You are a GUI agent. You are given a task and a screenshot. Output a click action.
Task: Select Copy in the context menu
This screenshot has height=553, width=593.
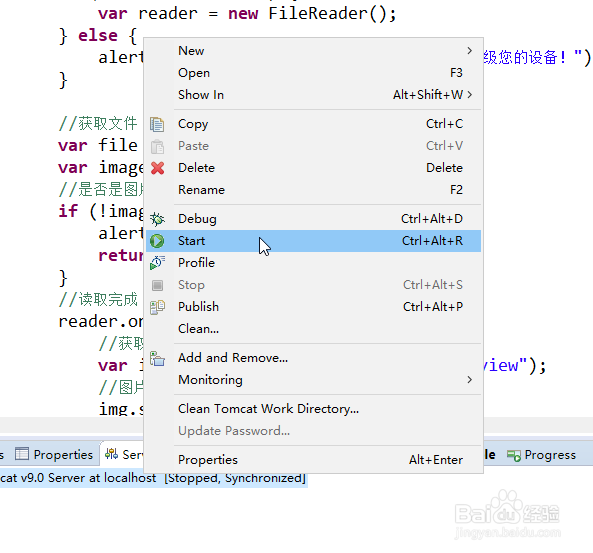point(313,124)
